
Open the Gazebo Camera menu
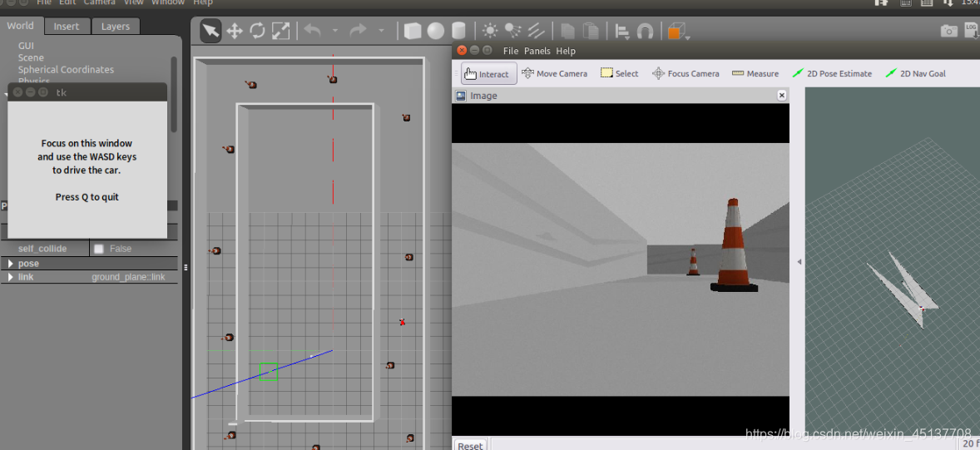coord(99,2)
